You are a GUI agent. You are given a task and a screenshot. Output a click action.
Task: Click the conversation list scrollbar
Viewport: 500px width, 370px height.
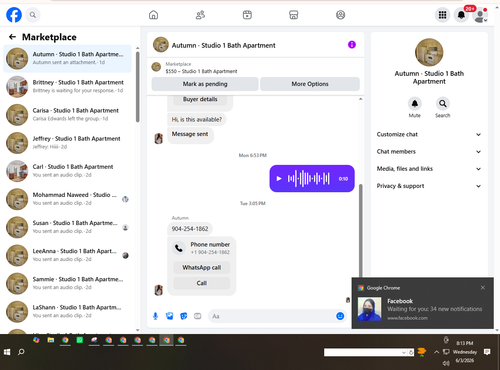click(137, 87)
